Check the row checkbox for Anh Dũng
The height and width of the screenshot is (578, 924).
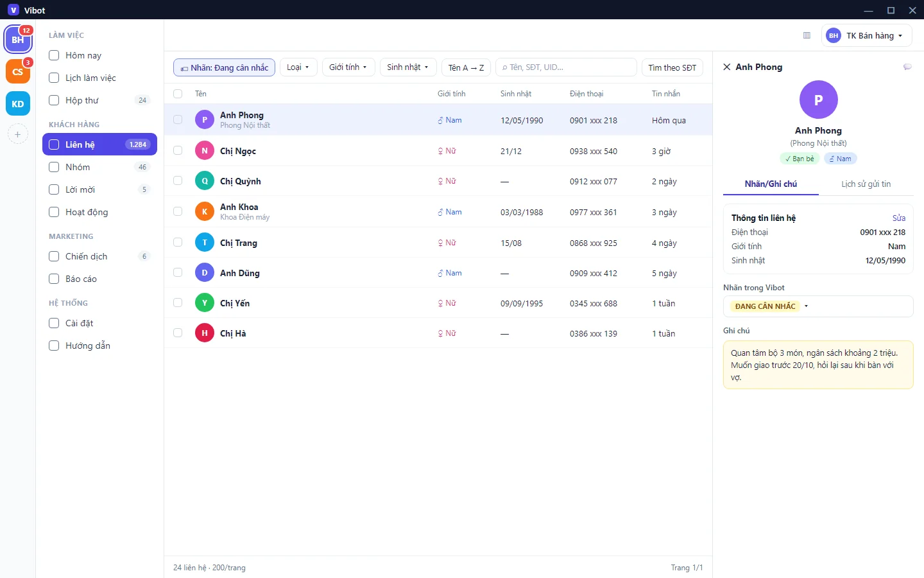(x=178, y=272)
